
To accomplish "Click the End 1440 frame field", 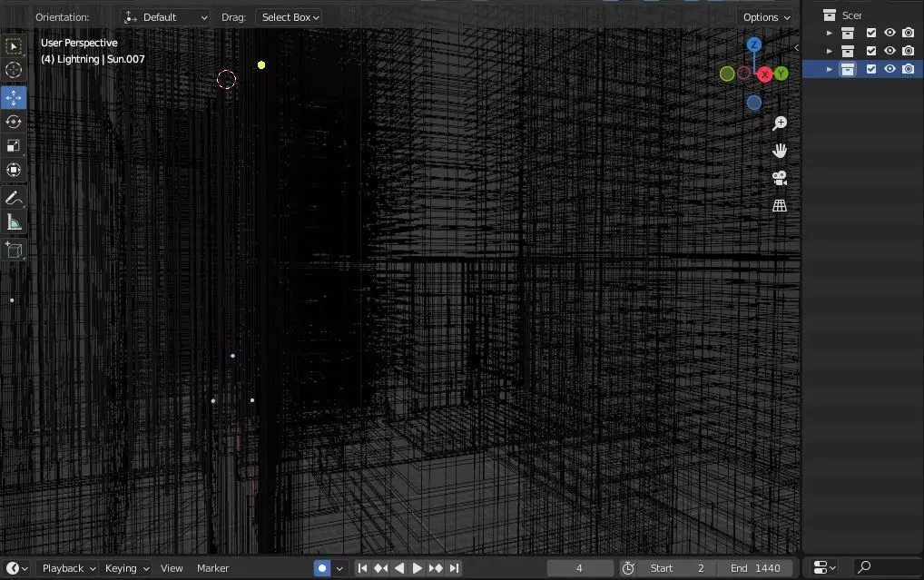I will tap(755, 568).
